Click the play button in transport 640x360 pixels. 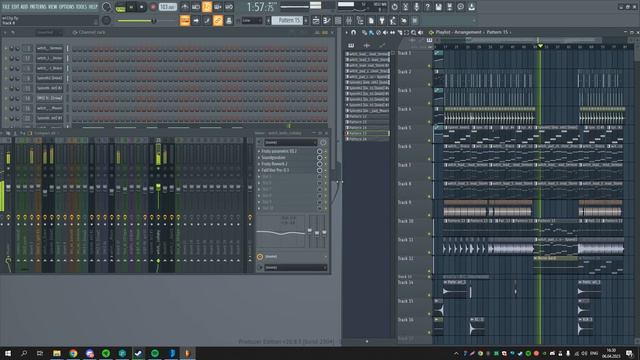tap(131, 7)
